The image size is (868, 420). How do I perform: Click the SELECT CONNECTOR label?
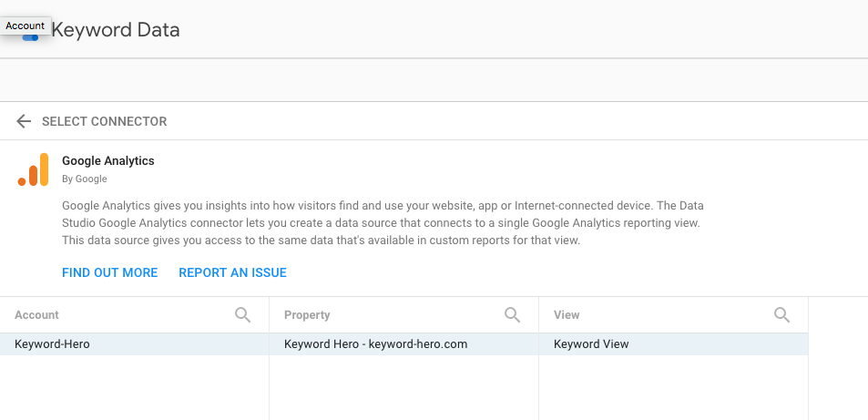click(x=104, y=121)
